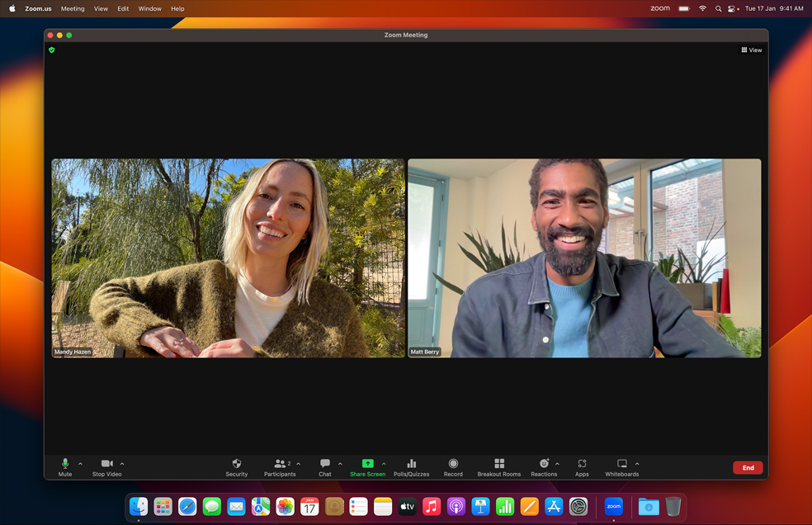Start recording the meeting
This screenshot has width=812, height=525.
point(453,466)
